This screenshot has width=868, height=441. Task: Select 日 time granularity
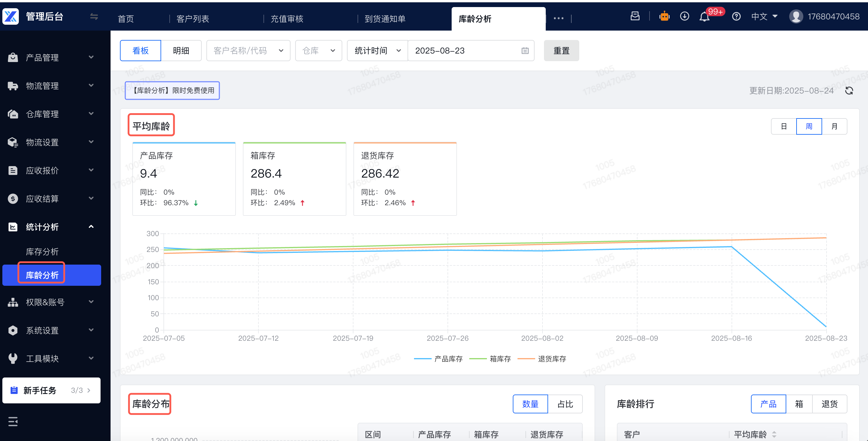point(784,127)
